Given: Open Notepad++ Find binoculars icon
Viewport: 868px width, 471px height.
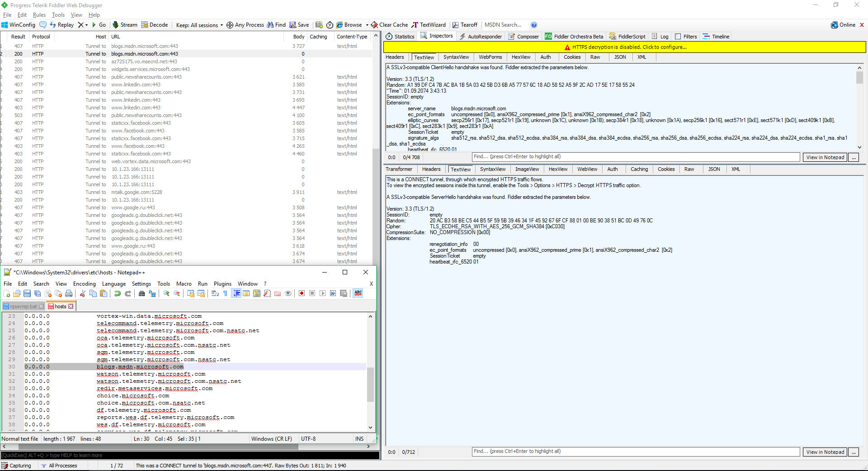Looking at the screenshot, I should pos(142,293).
